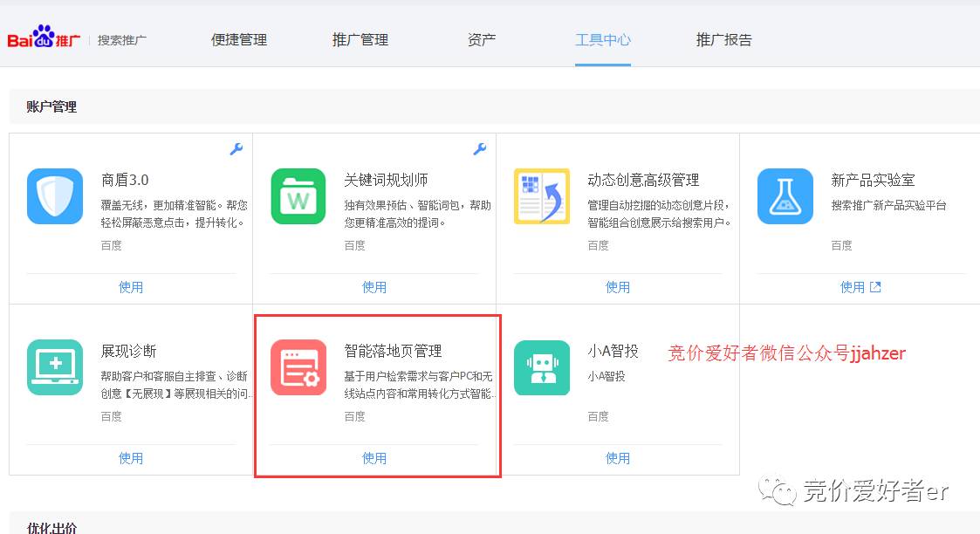The width and height of the screenshot is (980, 534).
Task: Click 使用 under 小A智投
Action: click(x=618, y=458)
